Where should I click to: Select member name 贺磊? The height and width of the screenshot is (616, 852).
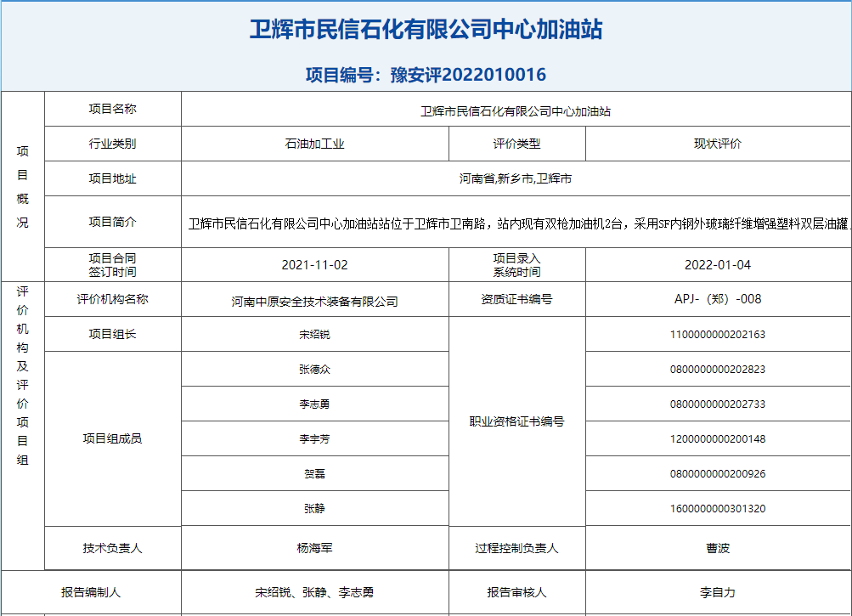point(314,473)
